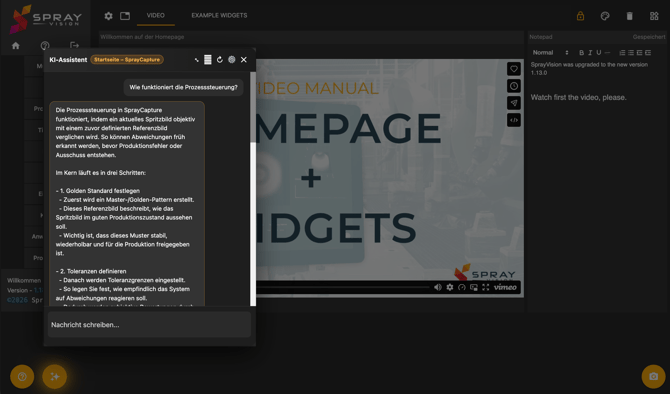Like the Vimeo video with heart icon

(x=514, y=69)
